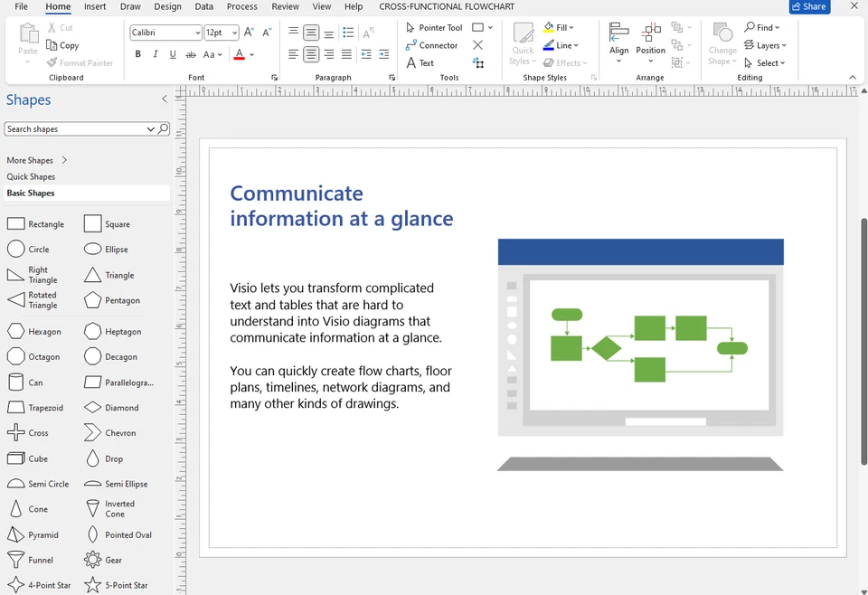
Task: Toggle underline formatting on
Action: tap(172, 54)
